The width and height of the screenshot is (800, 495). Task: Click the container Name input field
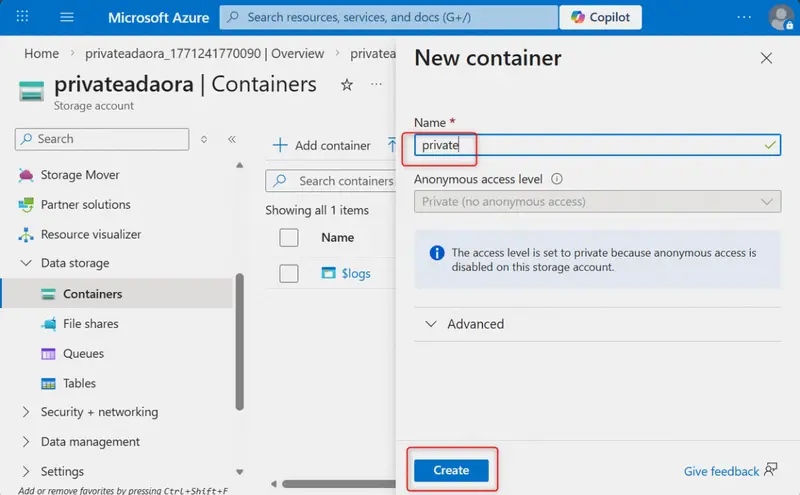coord(597,145)
